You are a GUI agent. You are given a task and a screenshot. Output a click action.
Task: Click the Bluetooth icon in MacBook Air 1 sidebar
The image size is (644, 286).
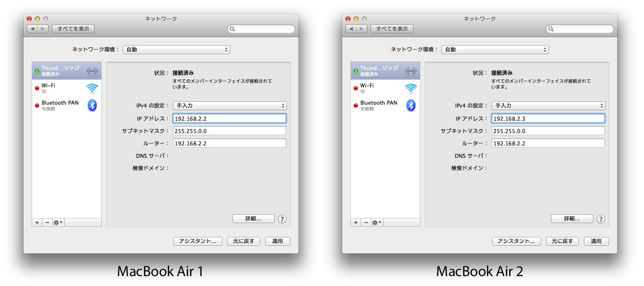(x=92, y=105)
